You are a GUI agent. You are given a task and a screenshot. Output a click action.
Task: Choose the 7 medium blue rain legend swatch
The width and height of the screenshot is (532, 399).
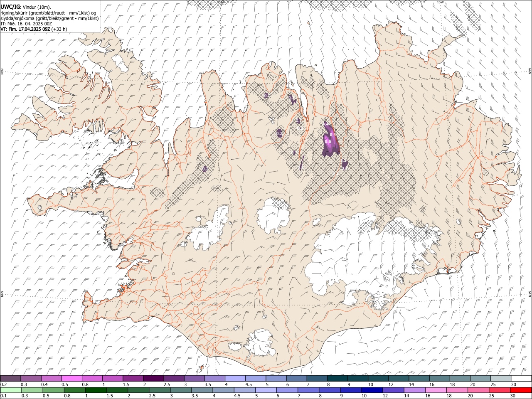pos(308,390)
